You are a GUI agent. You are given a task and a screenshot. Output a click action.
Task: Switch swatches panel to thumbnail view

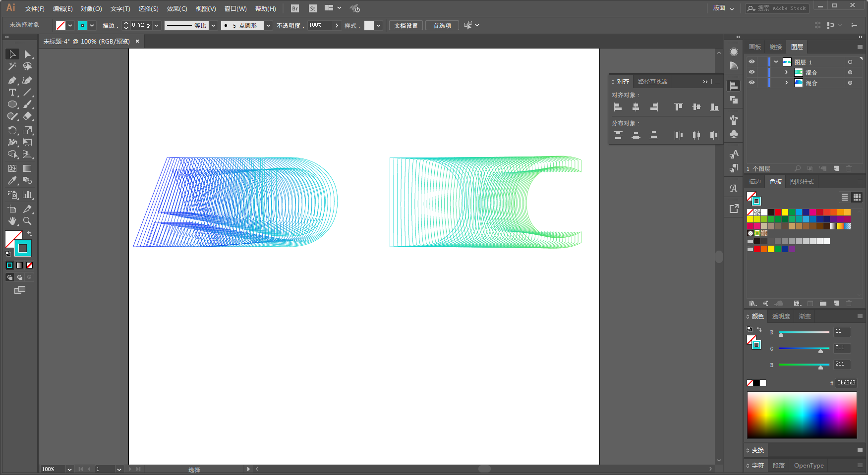857,197
